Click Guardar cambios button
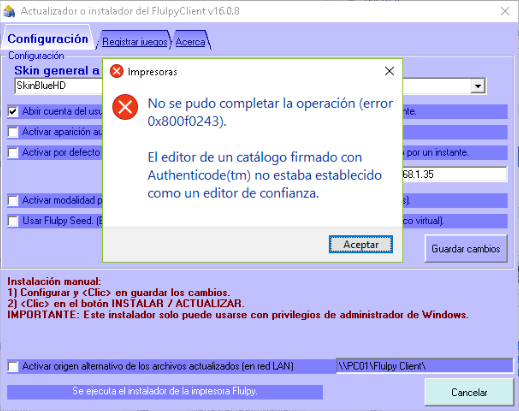The width and height of the screenshot is (519, 411). click(466, 249)
